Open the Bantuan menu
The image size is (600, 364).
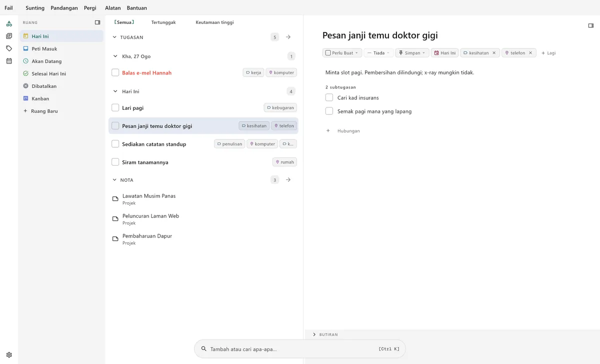coord(137,8)
